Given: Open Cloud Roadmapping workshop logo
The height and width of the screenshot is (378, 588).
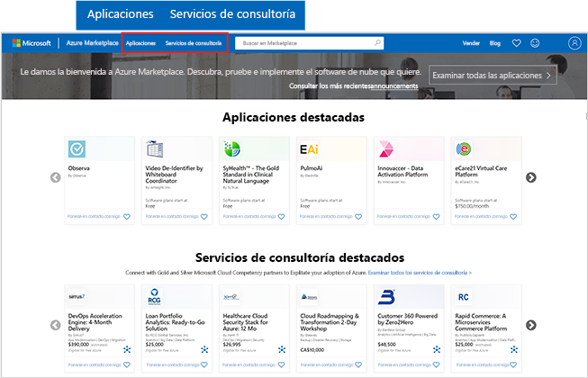Looking at the screenshot, I should tap(309, 296).
